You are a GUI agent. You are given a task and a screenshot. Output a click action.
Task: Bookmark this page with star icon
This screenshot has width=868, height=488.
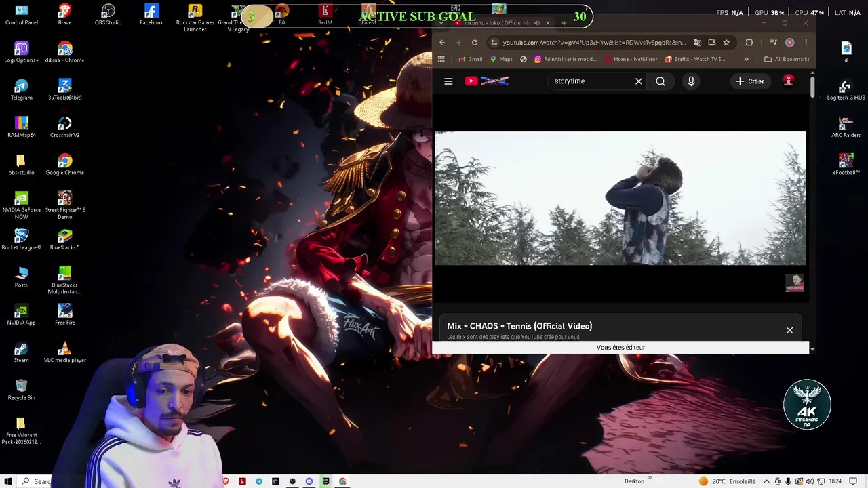click(726, 42)
